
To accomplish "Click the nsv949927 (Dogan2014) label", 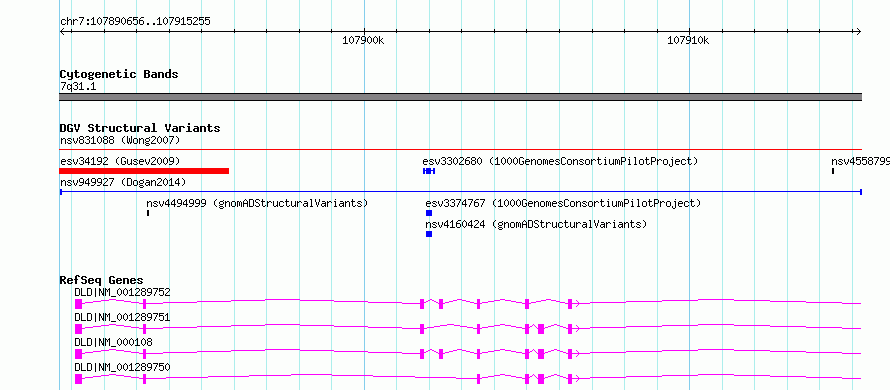I will [x=123, y=182].
